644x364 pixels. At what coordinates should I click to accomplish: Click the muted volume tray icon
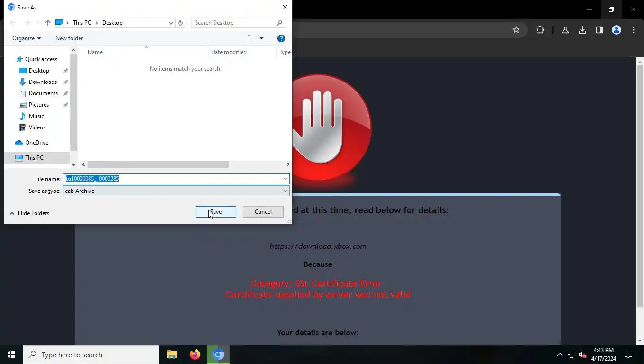[x=583, y=355]
